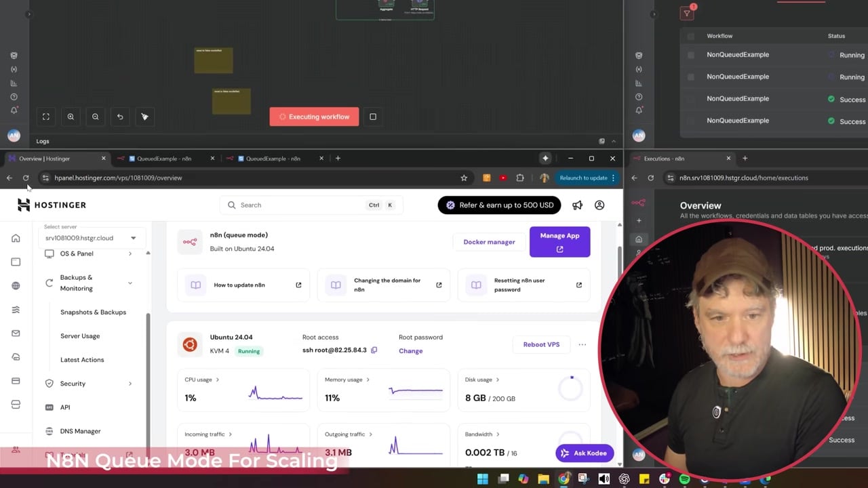
Task: Open How to update n8n guide
Action: [243, 285]
